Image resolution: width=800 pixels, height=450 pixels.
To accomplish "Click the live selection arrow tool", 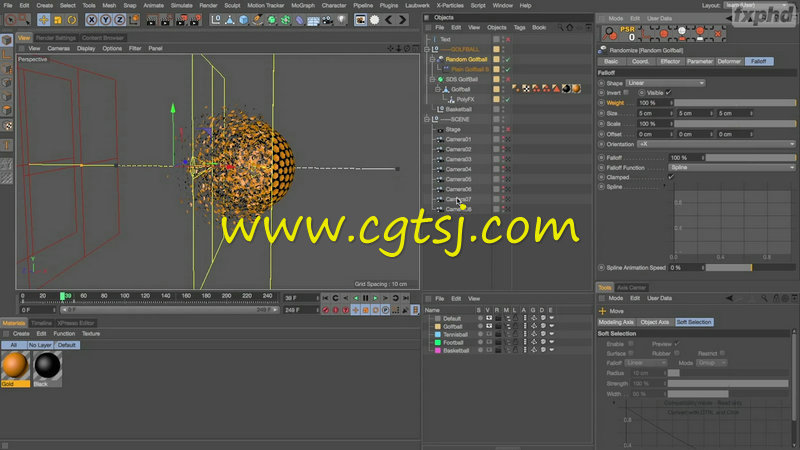I will pos(11,20).
